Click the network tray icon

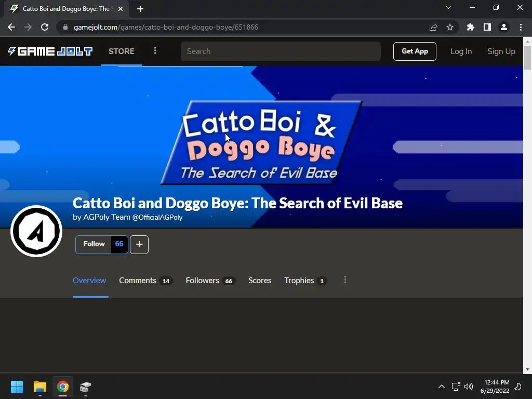click(456, 387)
